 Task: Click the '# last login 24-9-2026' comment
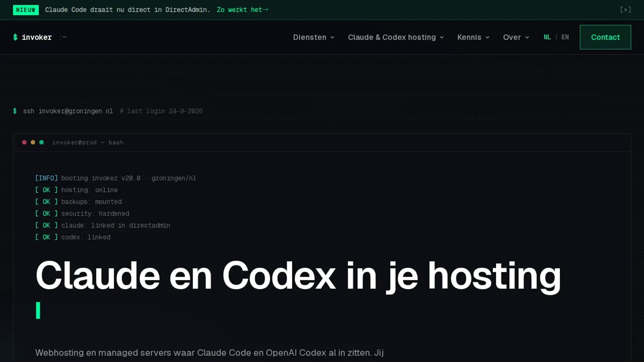[161, 111]
